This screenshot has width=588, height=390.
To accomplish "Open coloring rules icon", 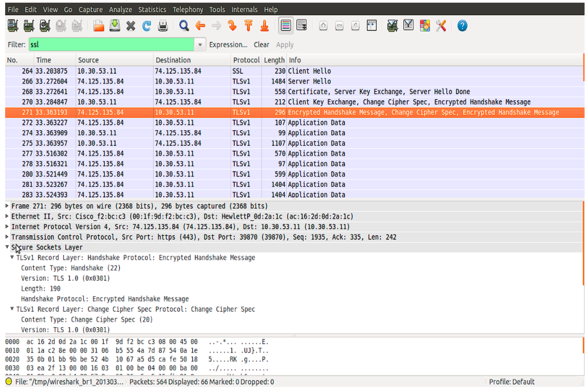I will click(425, 26).
